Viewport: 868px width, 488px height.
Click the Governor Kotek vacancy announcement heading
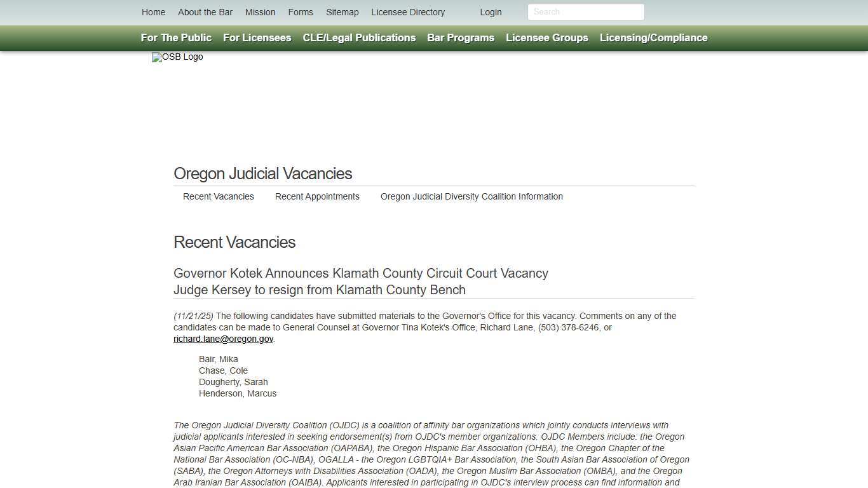[x=361, y=273]
